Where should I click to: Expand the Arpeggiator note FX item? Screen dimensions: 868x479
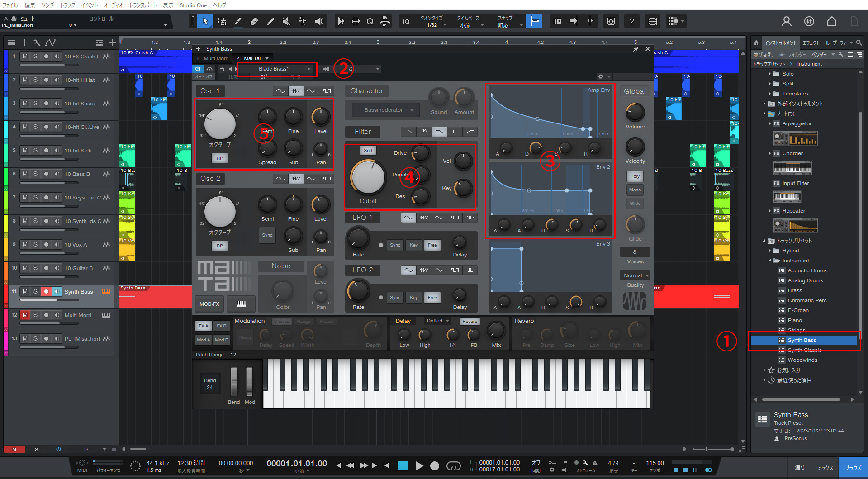coord(770,123)
